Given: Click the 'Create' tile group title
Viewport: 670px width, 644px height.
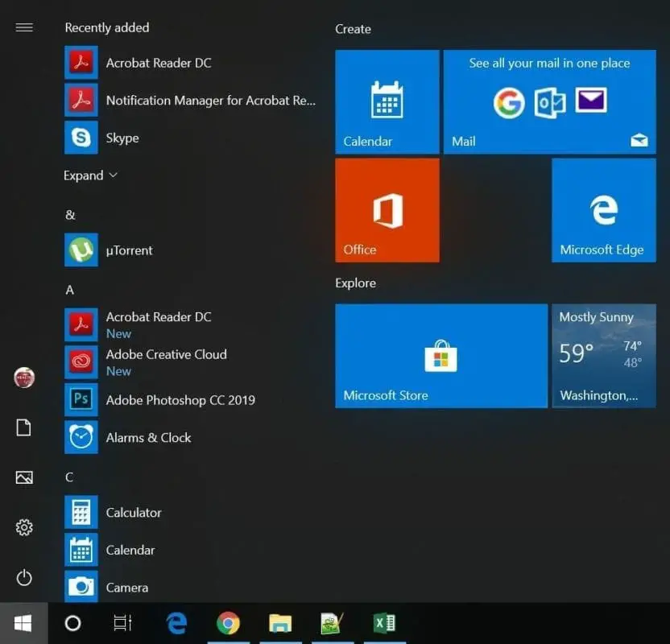Looking at the screenshot, I should [x=353, y=29].
